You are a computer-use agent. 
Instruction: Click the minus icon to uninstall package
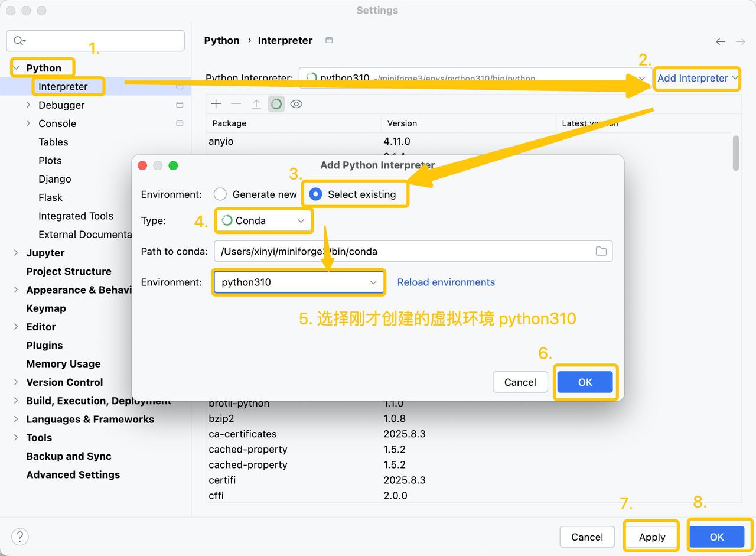236,104
